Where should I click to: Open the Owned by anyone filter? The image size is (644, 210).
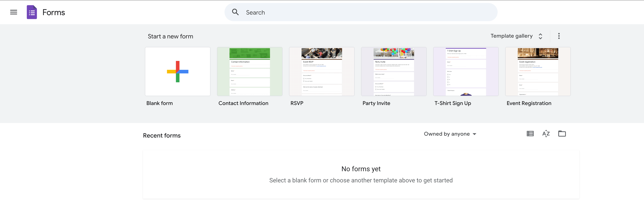point(448,134)
